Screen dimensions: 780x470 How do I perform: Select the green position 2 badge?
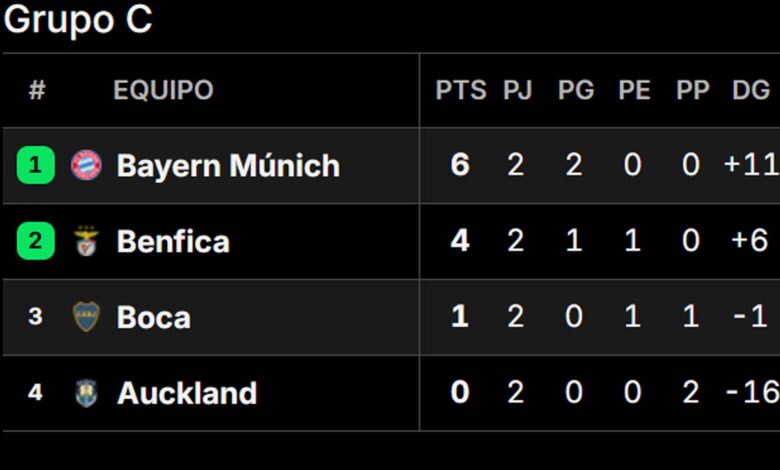click(35, 241)
